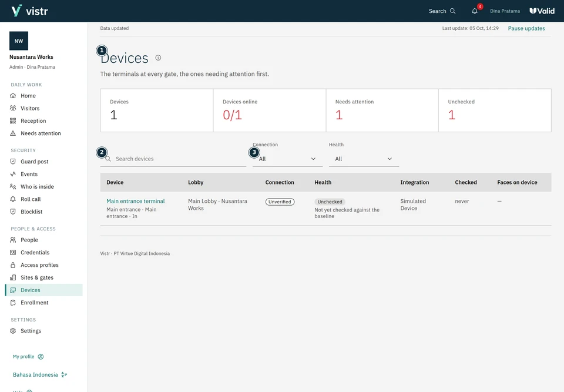
Task: Click the Sites & gates icon
Action: 13,277
